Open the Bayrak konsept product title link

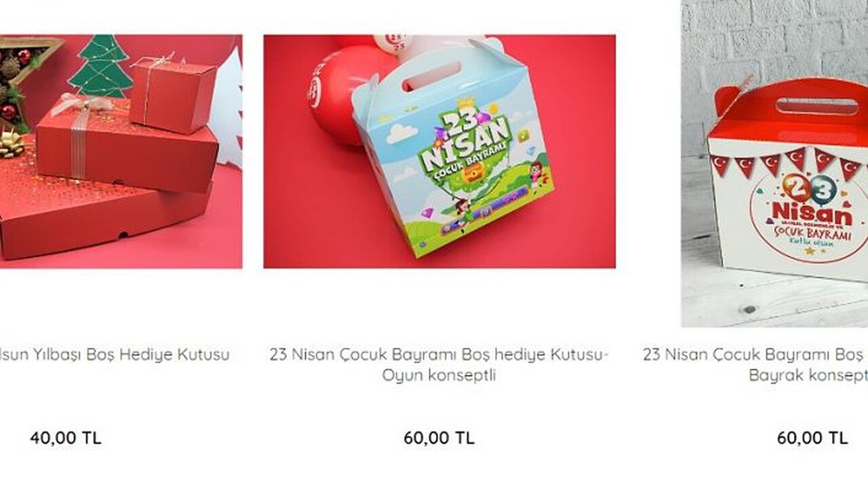[x=755, y=365]
